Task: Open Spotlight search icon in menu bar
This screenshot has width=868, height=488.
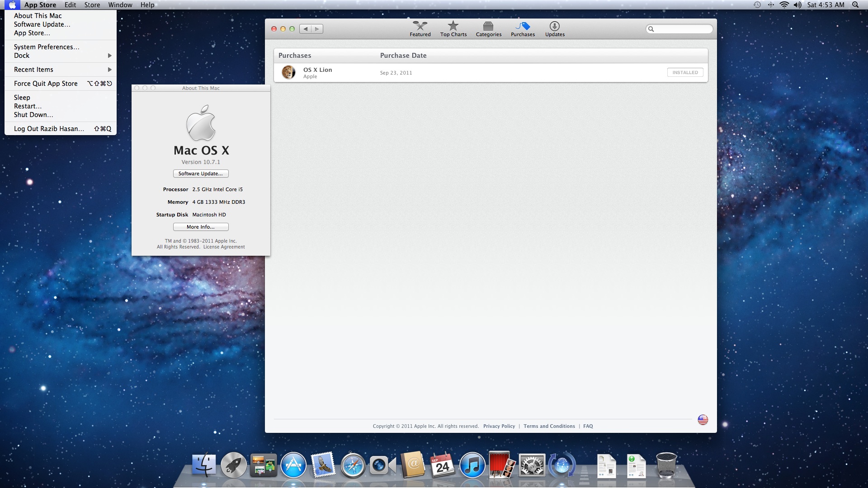Action: tap(855, 5)
